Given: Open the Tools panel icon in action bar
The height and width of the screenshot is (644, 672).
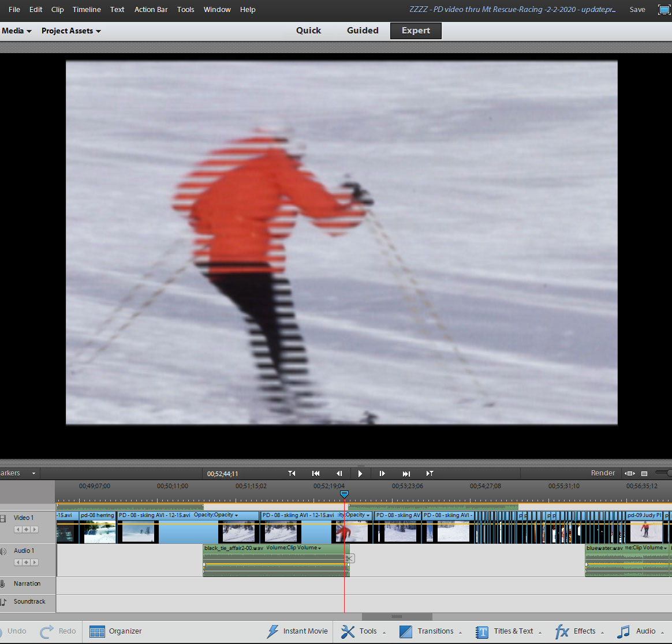Looking at the screenshot, I should [347, 631].
